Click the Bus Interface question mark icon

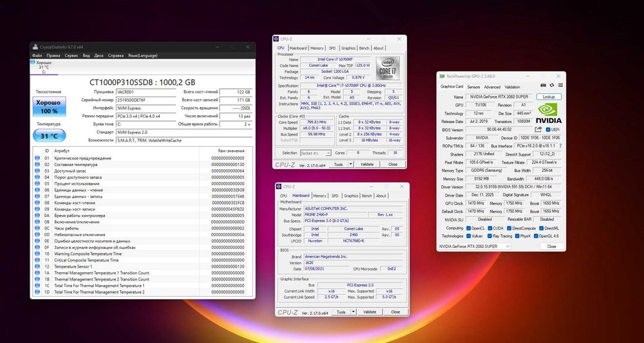click(560, 146)
